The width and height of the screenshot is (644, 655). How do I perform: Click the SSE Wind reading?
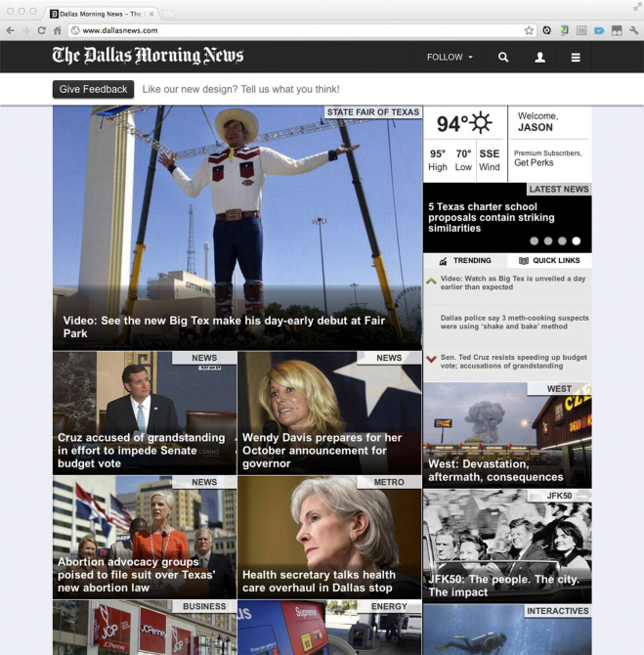[x=489, y=160]
